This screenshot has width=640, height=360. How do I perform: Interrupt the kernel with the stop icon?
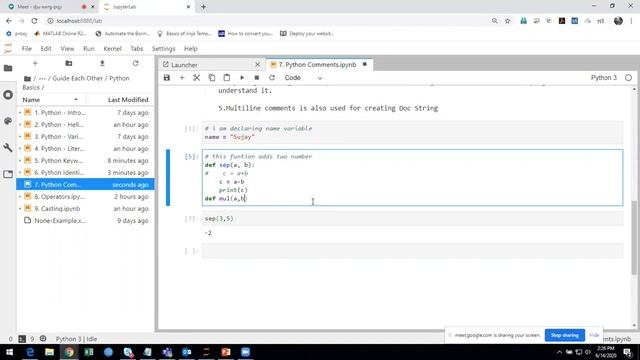point(257,78)
